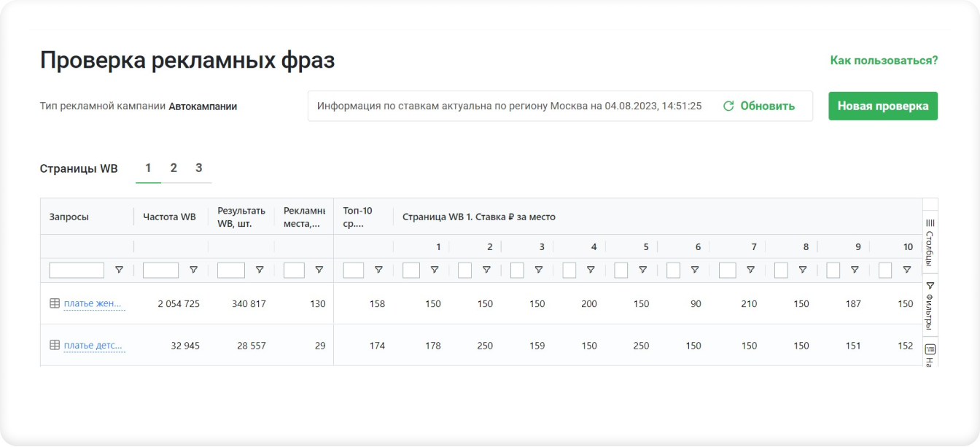The width and height of the screenshot is (980, 447).
Task: Click table icon beside платье детс... query
Action: (55, 345)
